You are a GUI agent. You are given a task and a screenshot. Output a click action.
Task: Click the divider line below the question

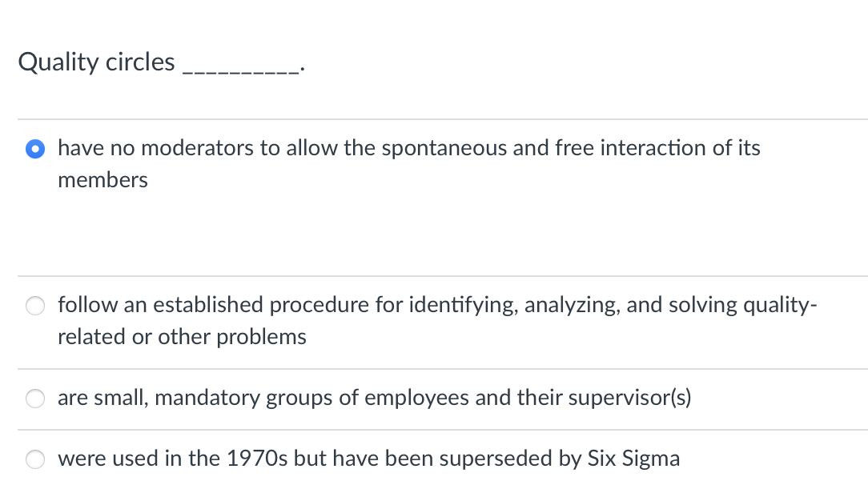pyautogui.click(x=434, y=116)
